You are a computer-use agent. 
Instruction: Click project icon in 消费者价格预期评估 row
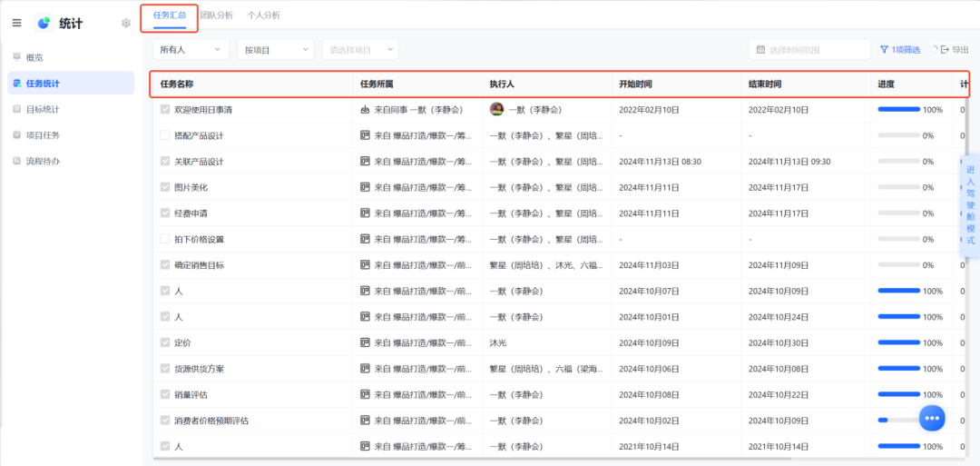(x=365, y=421)
